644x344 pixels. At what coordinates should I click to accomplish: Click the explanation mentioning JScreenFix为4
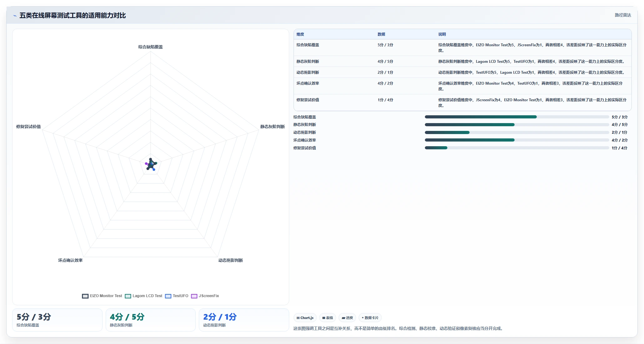(532, 103)
